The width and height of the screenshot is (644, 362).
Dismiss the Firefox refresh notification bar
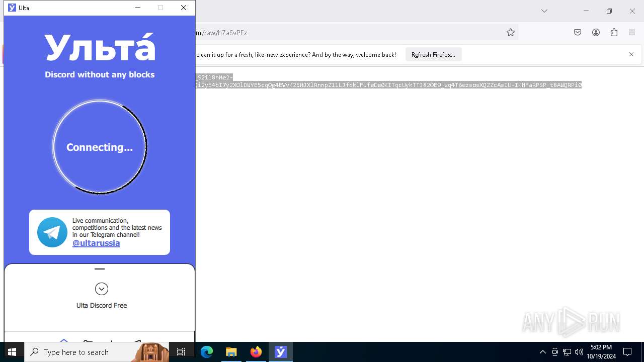pos(631,54)
